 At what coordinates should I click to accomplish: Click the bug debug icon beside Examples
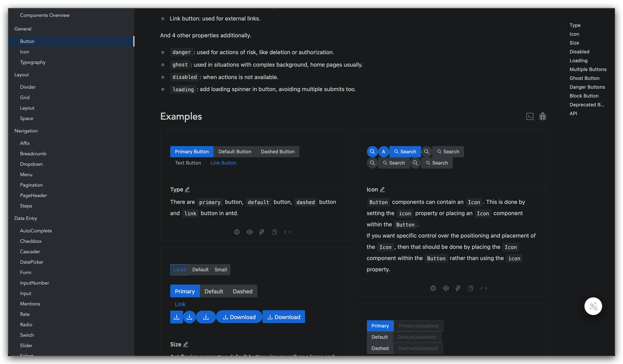click(x=542, y=116)
